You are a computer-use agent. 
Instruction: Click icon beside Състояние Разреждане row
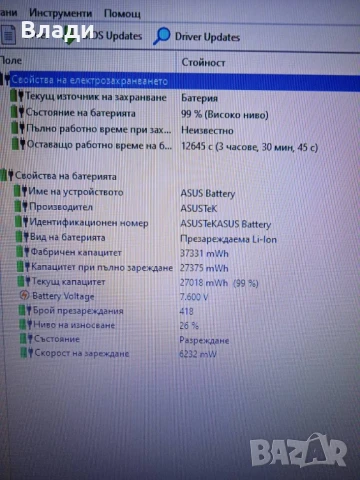[27, 338]
